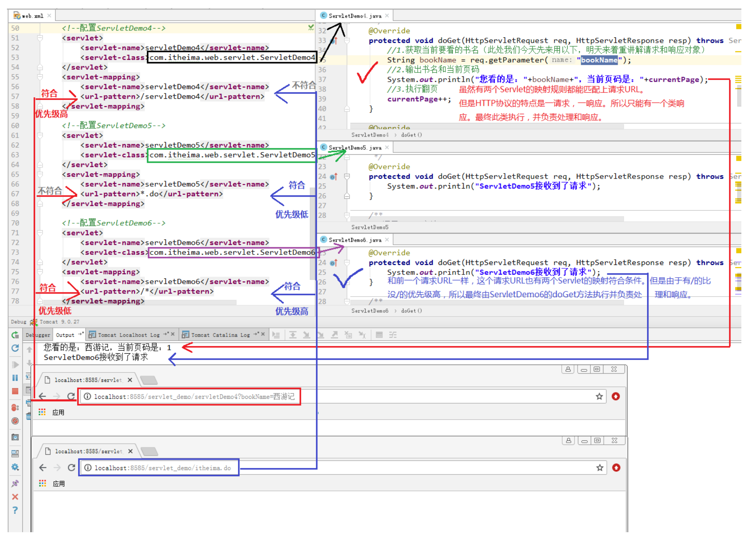
Task: Collapse doGet fold marker in ServletDemo5
Action: (346, 177)
